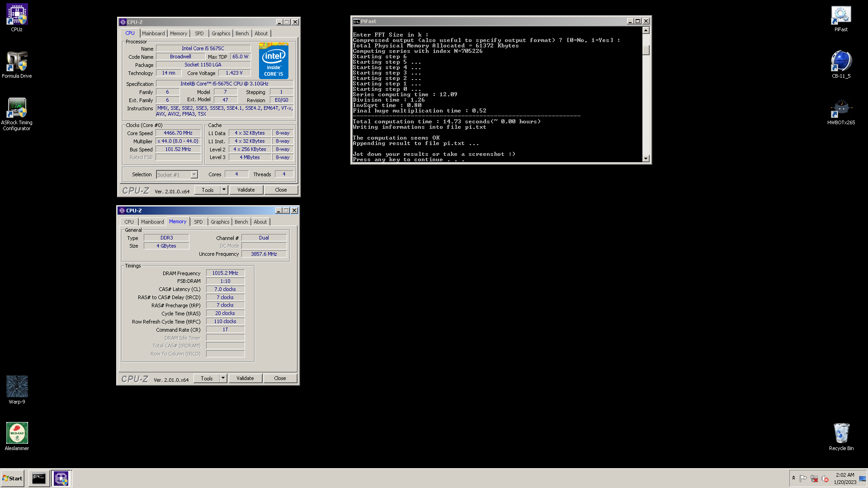
Task: Click Close button in upper CPU-Z window
Action: (x=281, y=190)
